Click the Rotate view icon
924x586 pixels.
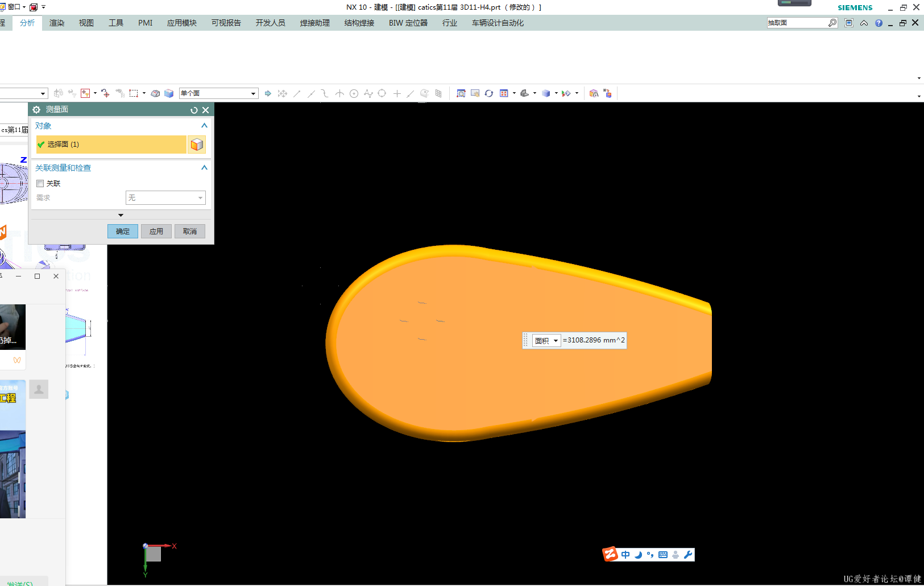489,93
